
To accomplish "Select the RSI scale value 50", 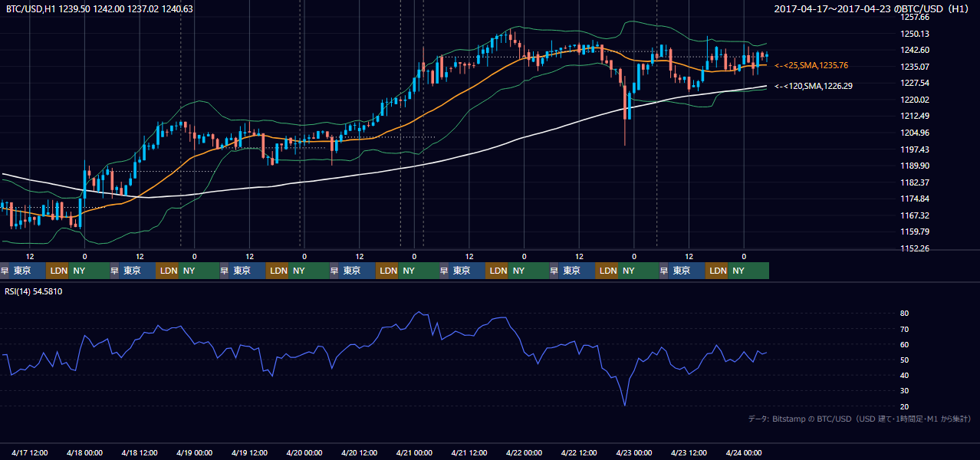I will tap(905, 360).
